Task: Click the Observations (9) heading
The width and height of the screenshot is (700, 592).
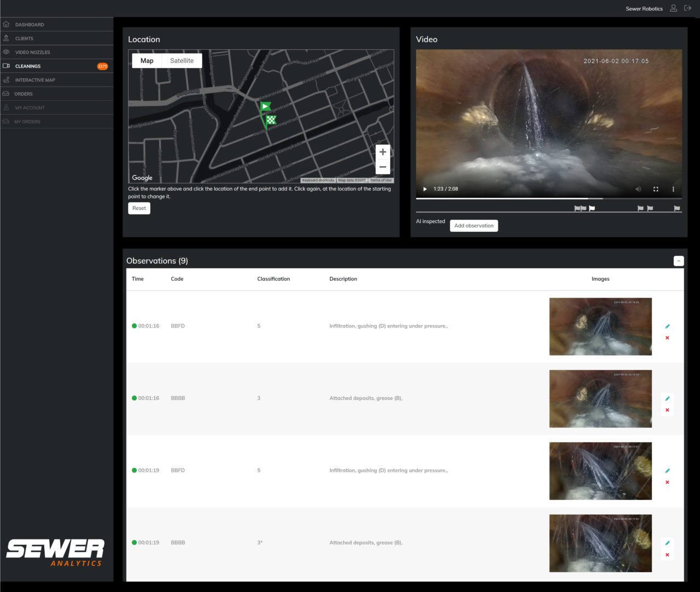Action: [157, 261]
